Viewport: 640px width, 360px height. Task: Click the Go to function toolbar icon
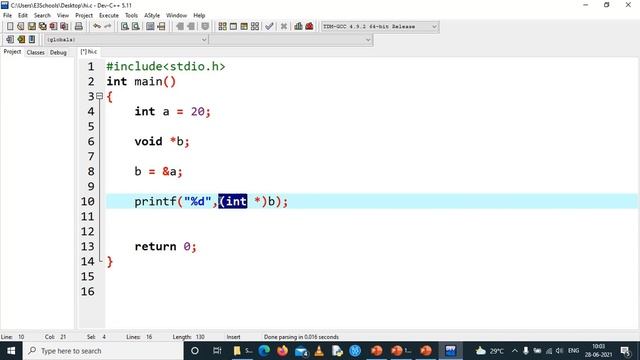pyautogui.click(x=150, y=27)
